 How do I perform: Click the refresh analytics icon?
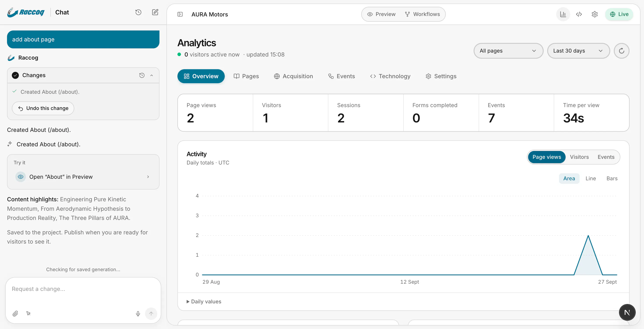point(621,51)
